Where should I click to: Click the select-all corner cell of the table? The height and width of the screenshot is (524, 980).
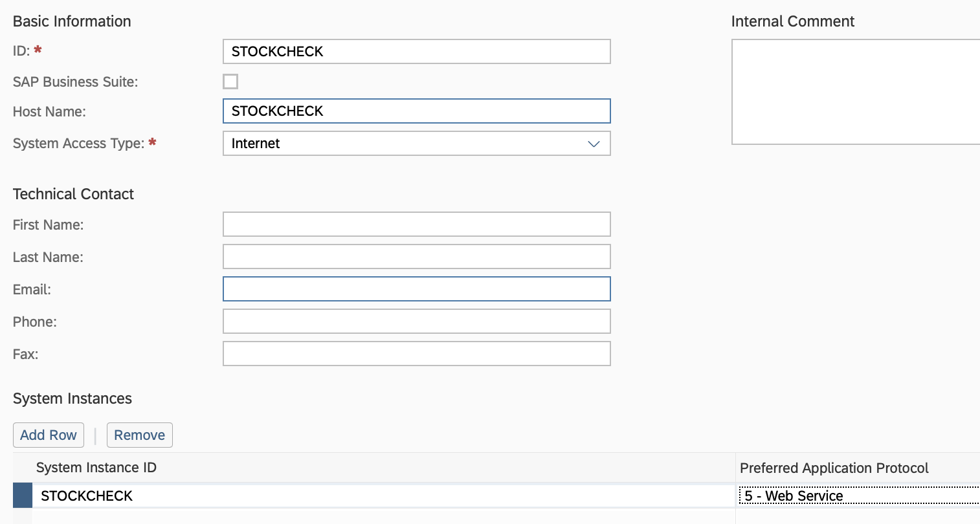(x=23, y=468)
